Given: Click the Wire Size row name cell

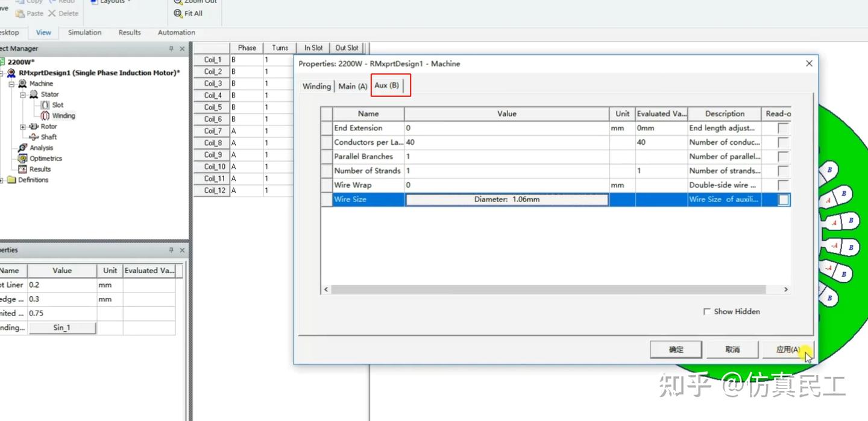Looking at the screenshot, I should (368, 200).
